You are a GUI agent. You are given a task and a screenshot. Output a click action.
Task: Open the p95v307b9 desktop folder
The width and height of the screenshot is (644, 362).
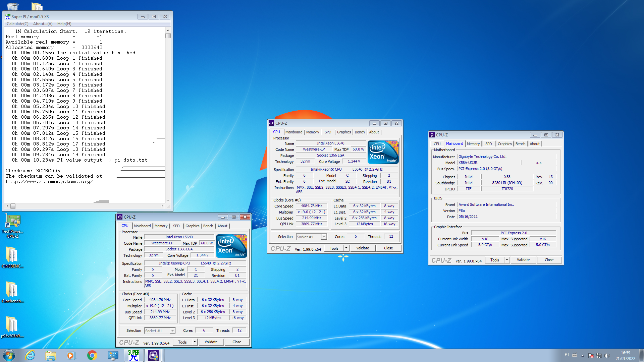tap(13, 327)
